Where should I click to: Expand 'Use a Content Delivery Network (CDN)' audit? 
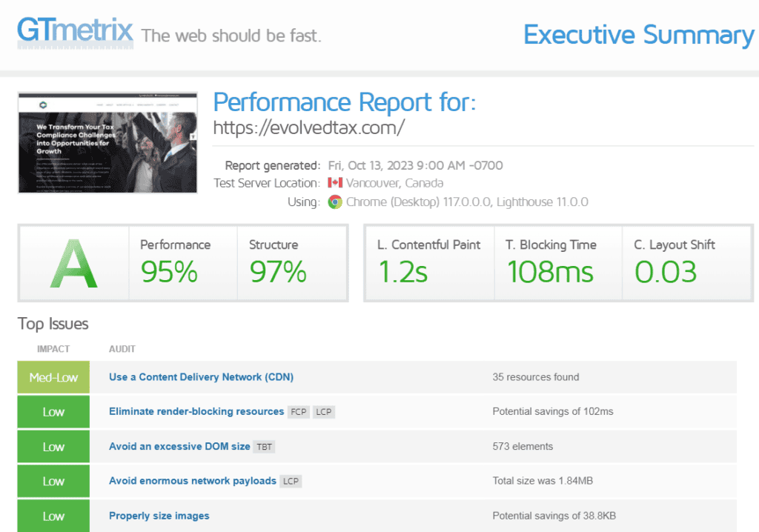click(201, 377)
